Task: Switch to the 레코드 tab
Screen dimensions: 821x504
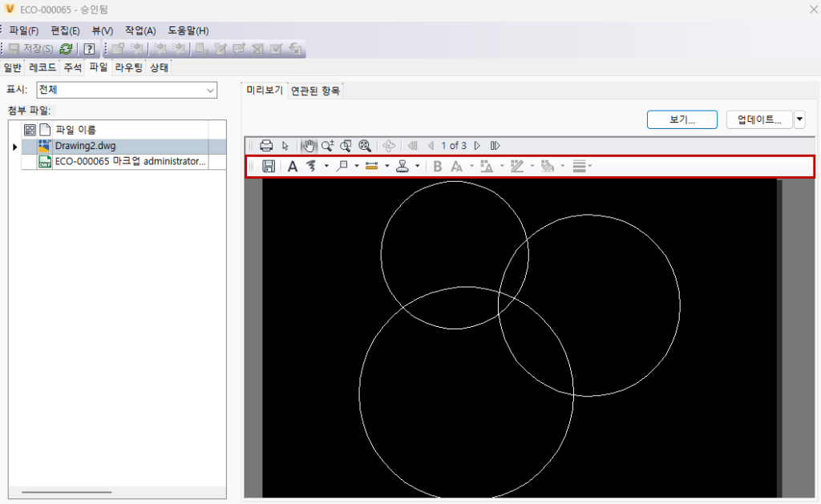Action: tap(42, 67)
